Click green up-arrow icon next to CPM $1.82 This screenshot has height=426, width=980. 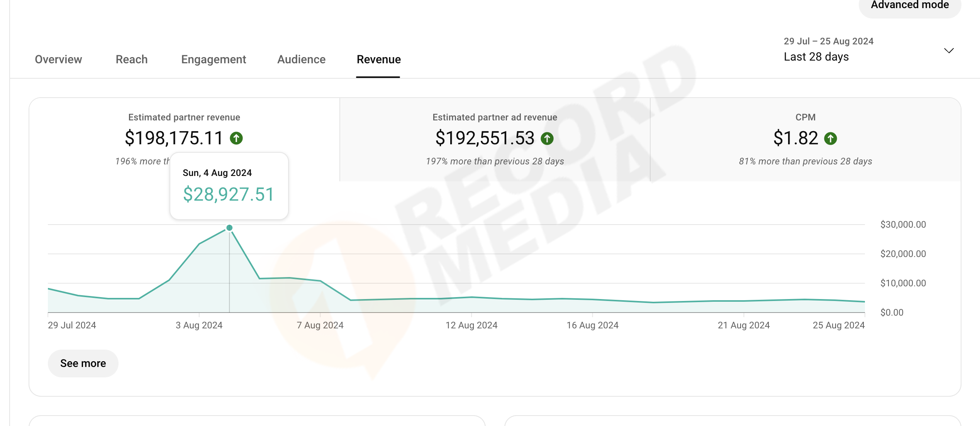coord(830,138)
